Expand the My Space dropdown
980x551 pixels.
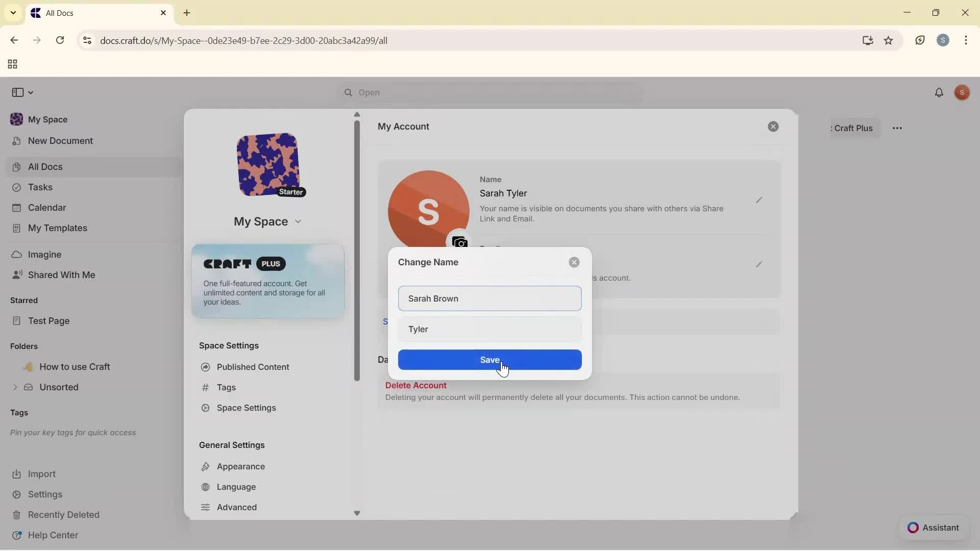click(298, 221)
